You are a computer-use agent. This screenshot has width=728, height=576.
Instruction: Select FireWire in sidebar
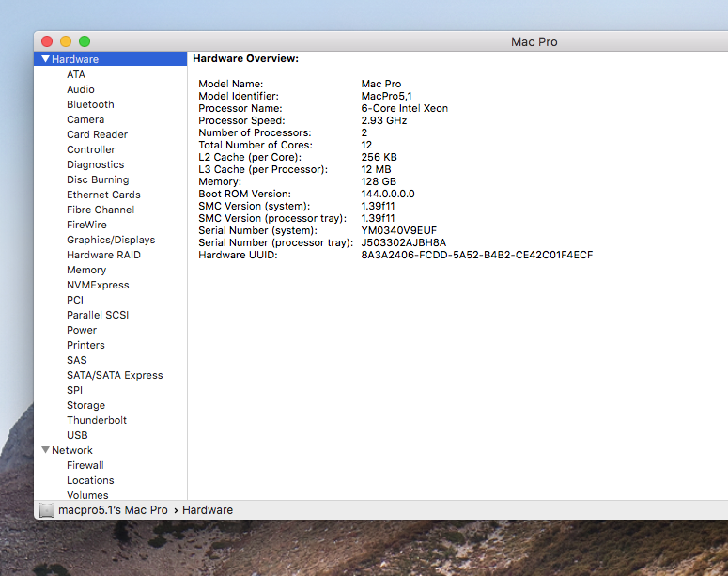coord(86,225)
